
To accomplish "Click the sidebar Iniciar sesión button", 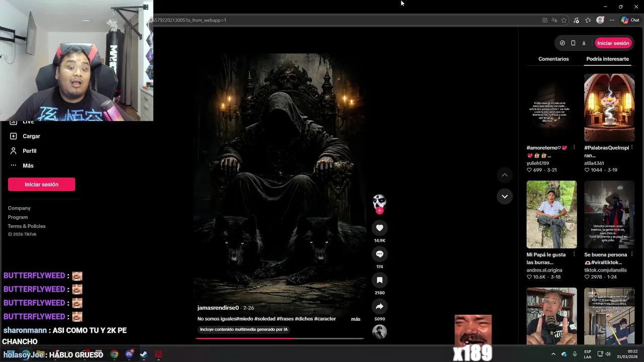I will 41,185.
